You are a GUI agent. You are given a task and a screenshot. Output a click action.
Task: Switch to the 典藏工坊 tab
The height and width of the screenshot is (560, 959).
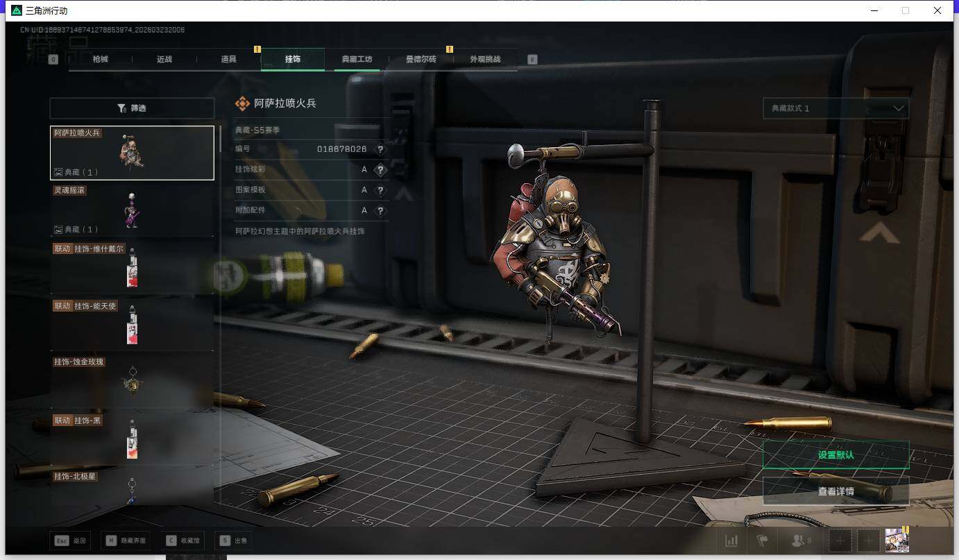[x=357, y=60]
